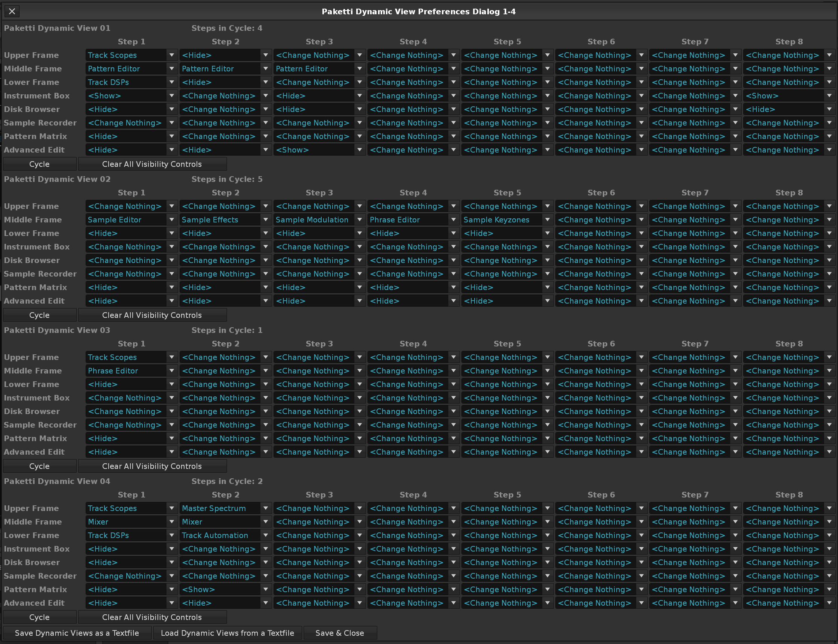This screenshot has height=644, width=838.
Task: Open View 04 Step 2 Pattern Matrix Show dropdown
Action: click(x=225, y=590)
